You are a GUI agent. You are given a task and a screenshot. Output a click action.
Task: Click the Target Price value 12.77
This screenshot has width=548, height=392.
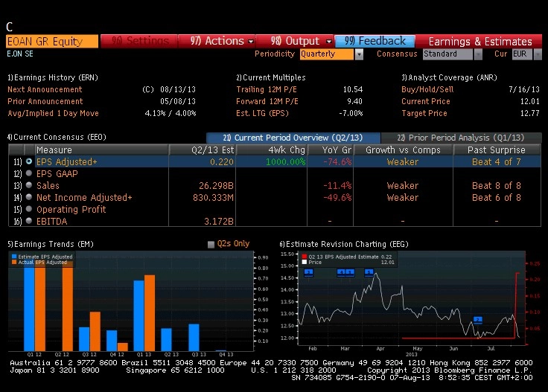click(x=530, y=113)
